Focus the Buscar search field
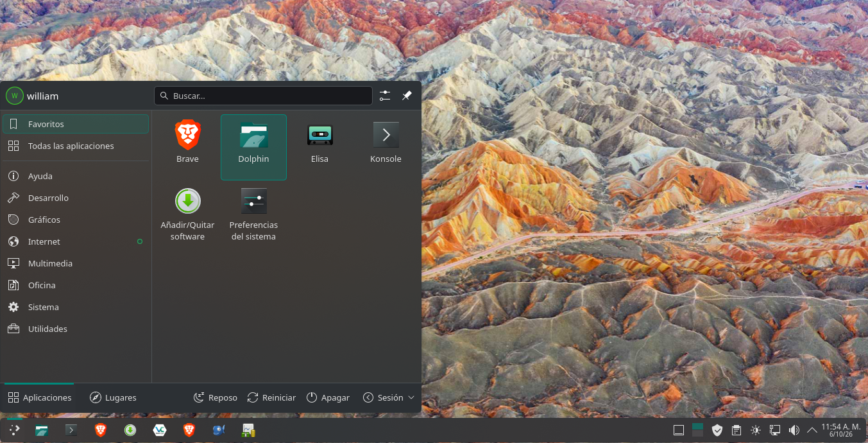This screenshot has width=868, height=443. tap(263, 96)
